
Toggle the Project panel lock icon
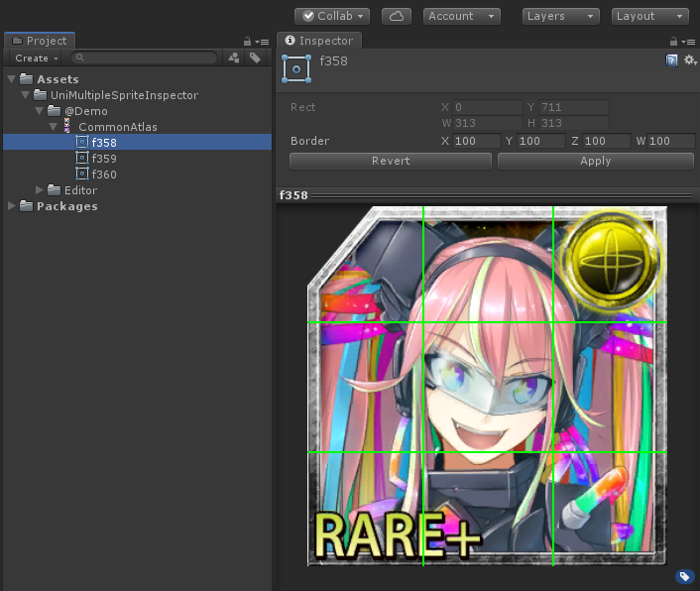[247, 42]
